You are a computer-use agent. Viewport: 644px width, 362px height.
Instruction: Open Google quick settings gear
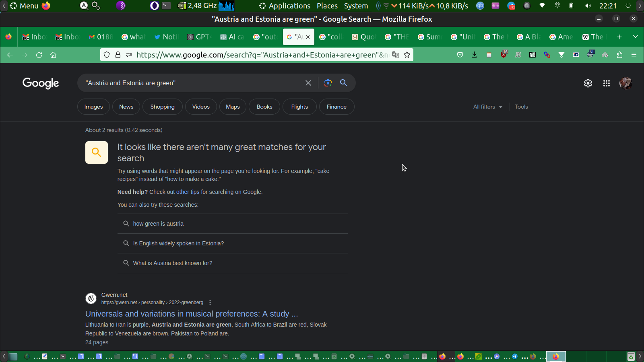(x=588, y=83)
